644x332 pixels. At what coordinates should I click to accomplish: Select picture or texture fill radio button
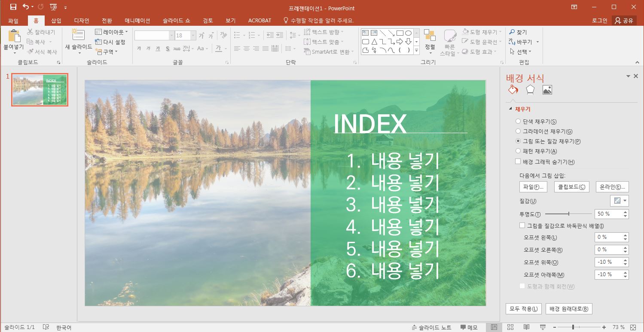coord(518,141)
